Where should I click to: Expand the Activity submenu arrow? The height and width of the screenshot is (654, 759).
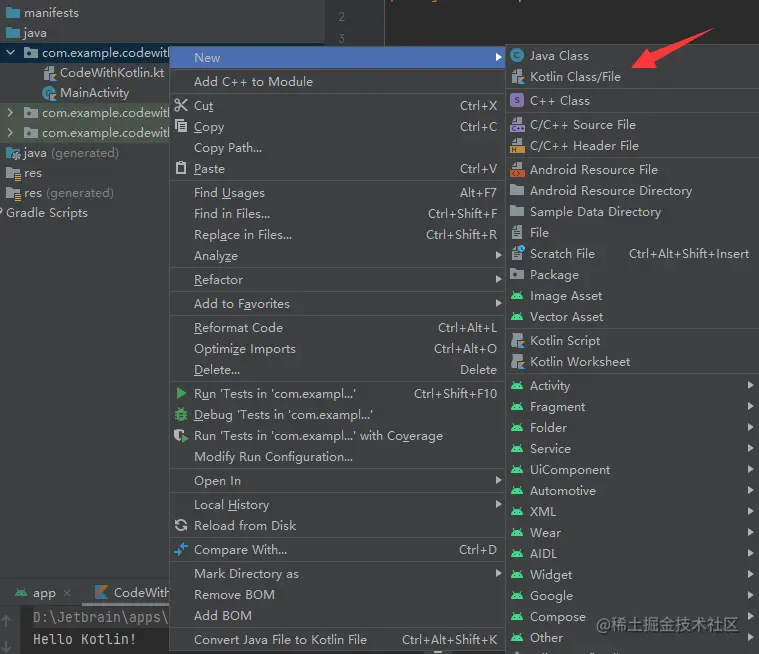[x=750, y=385]
